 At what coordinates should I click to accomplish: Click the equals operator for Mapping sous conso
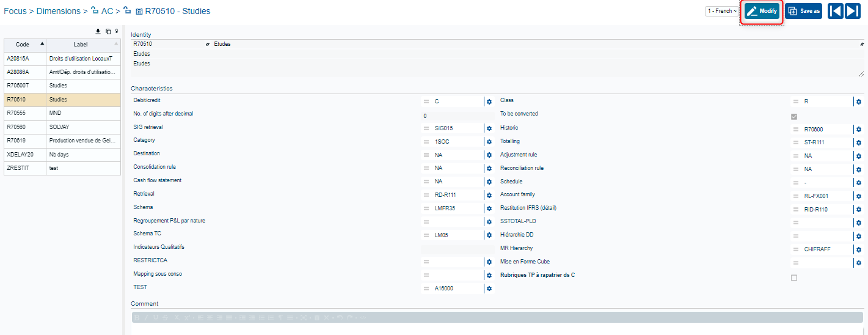point(426,276)
